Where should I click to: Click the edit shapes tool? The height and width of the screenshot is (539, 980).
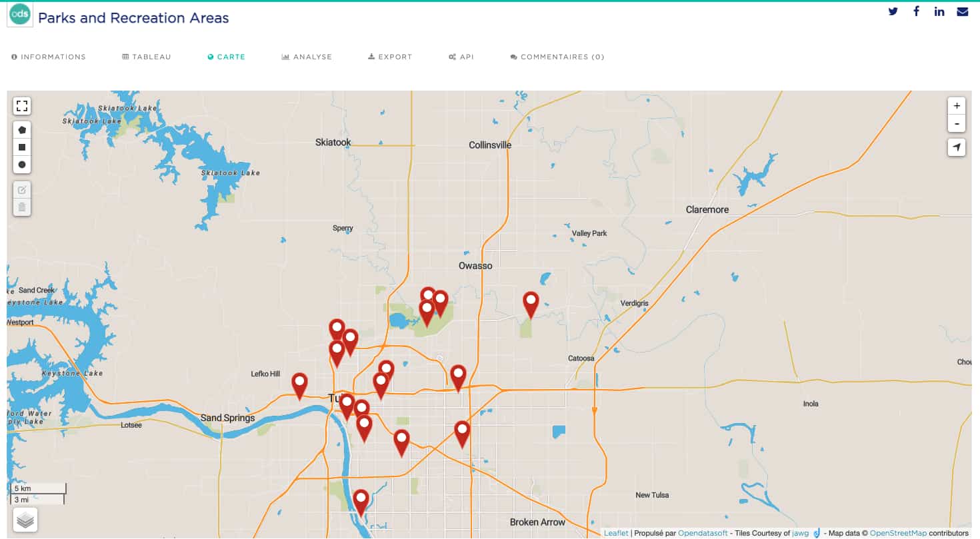point(22,190)
